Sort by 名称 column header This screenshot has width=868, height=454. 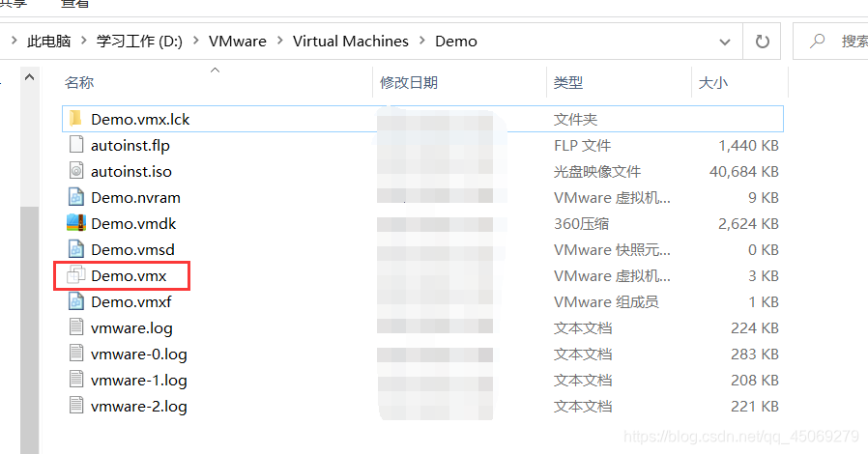point(79,82)
